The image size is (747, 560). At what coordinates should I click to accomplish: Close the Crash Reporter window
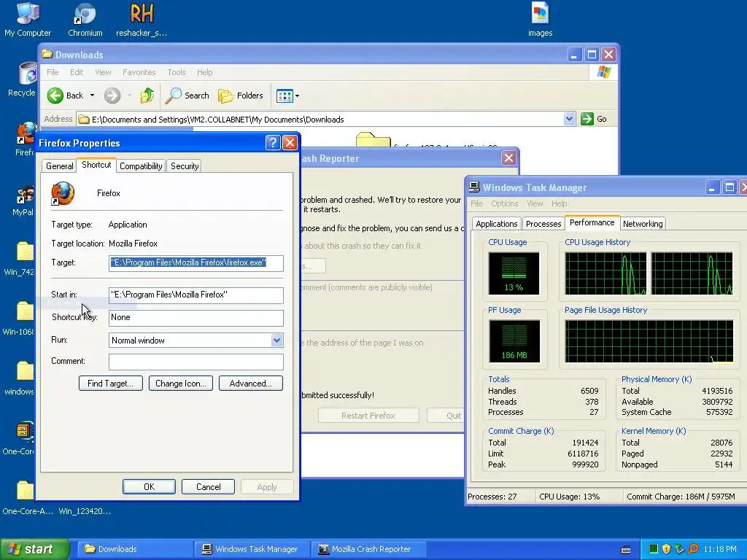[x=508, y=158]
